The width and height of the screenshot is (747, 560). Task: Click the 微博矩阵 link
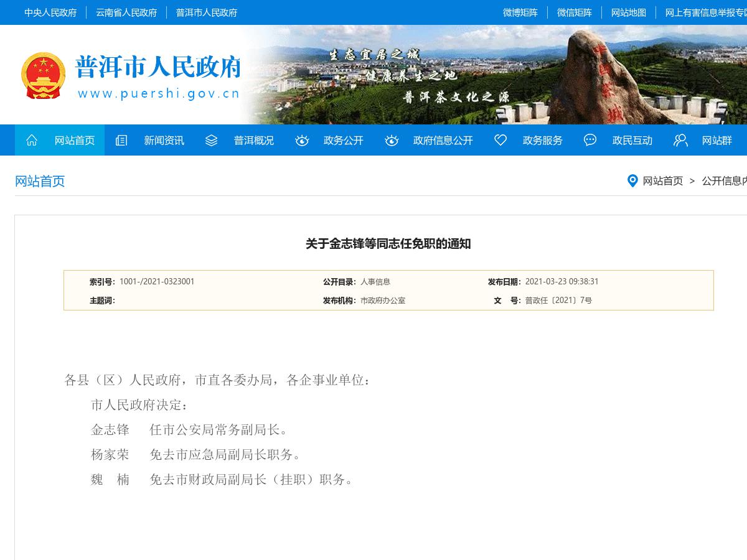tap(520, 12)
